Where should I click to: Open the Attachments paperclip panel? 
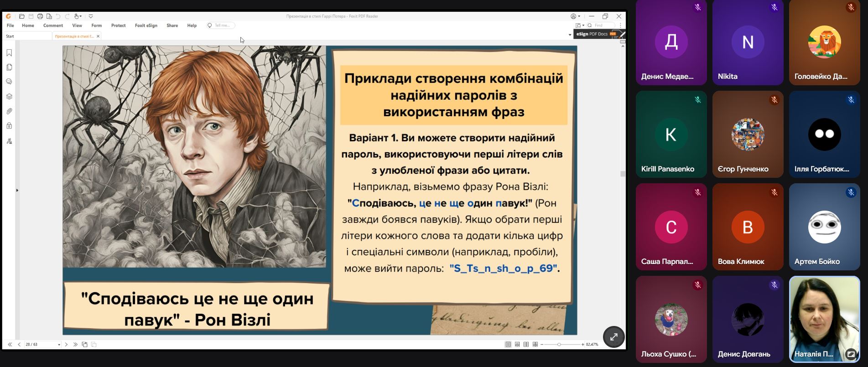[9, 111]
